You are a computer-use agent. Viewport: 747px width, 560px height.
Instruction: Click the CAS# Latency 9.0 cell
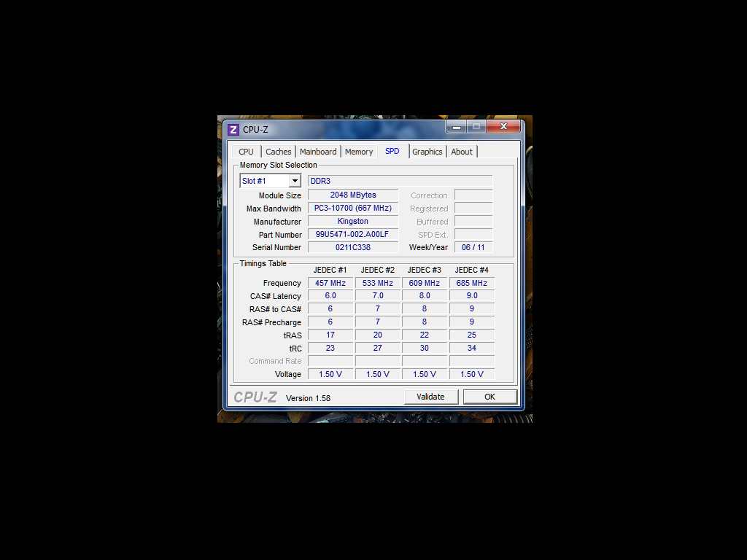click(472, 296)
